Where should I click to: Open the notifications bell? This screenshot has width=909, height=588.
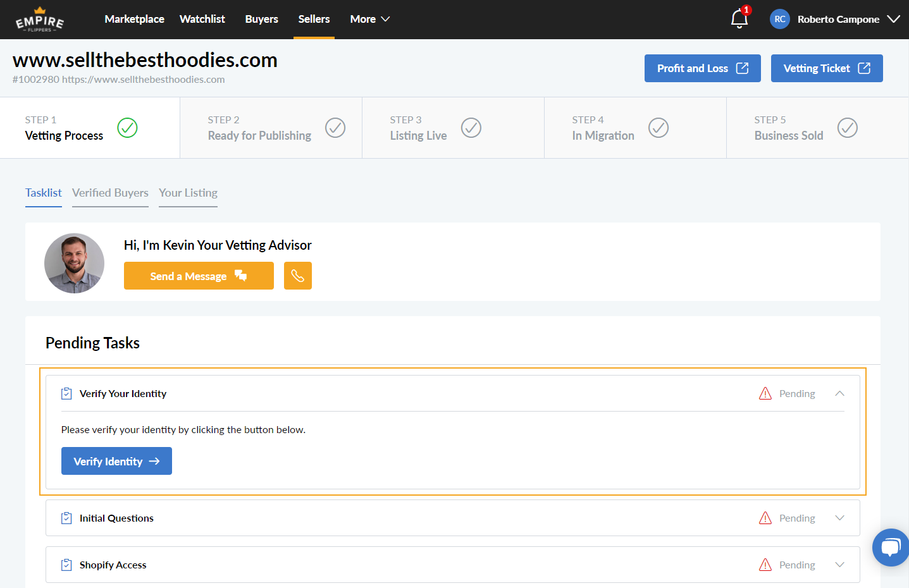coord(739,18)
